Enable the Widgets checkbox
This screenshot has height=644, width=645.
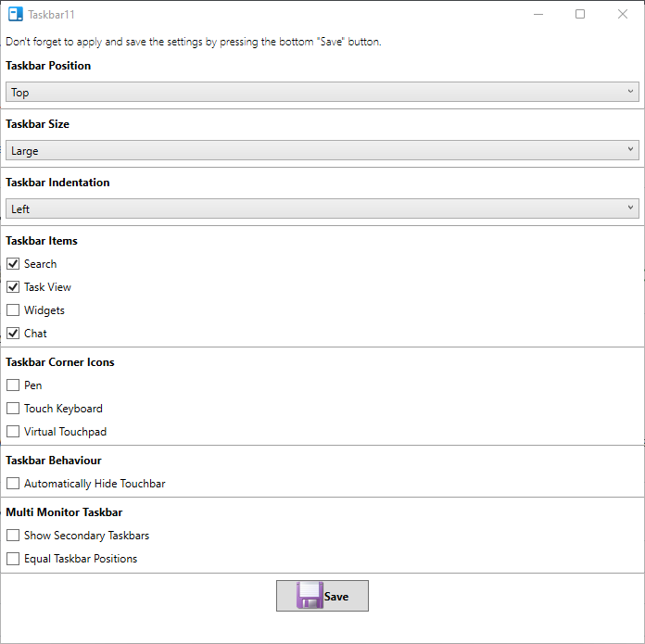click(13, 310)
